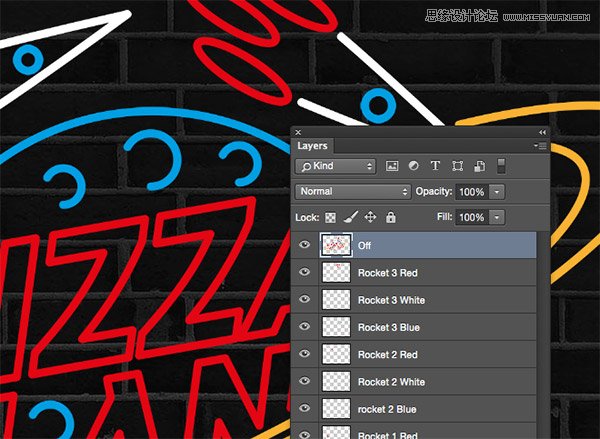The height and width of the screenshot is (439, 600).
Task: Click the pixel layer filter icon
Action: (x=392, y=166)
